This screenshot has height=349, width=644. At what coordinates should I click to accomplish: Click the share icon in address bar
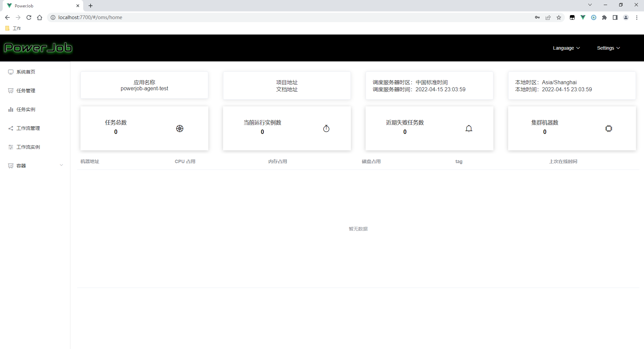coord(548,17)
